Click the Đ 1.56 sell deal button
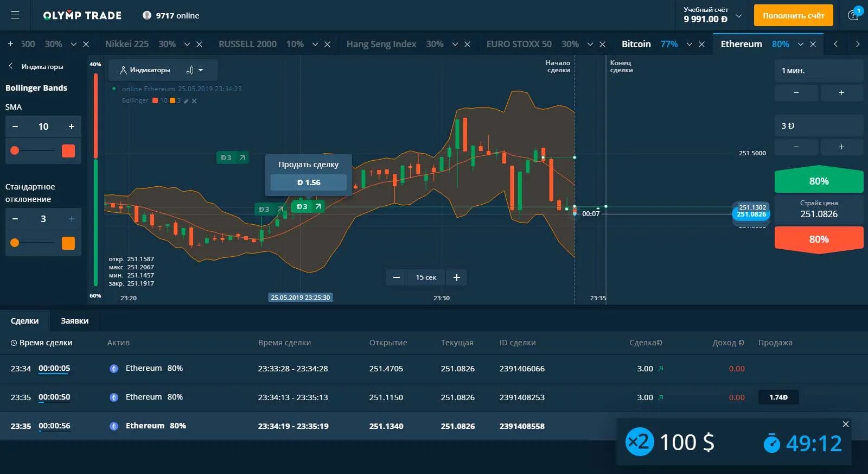The height and width of the screenshot is (474, 868). pyautogui.click(x=309, y=182)
